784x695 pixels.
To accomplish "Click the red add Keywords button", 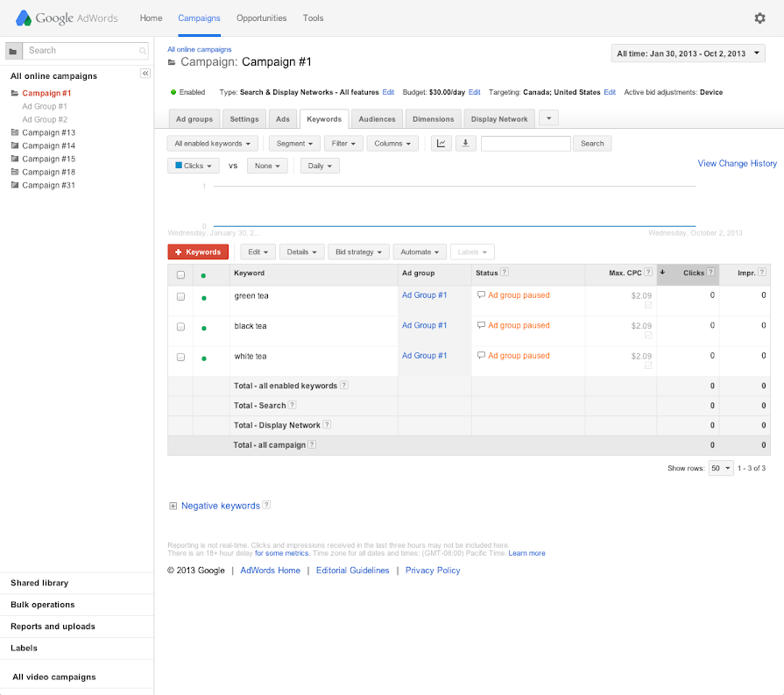I will tap(198, 252).
